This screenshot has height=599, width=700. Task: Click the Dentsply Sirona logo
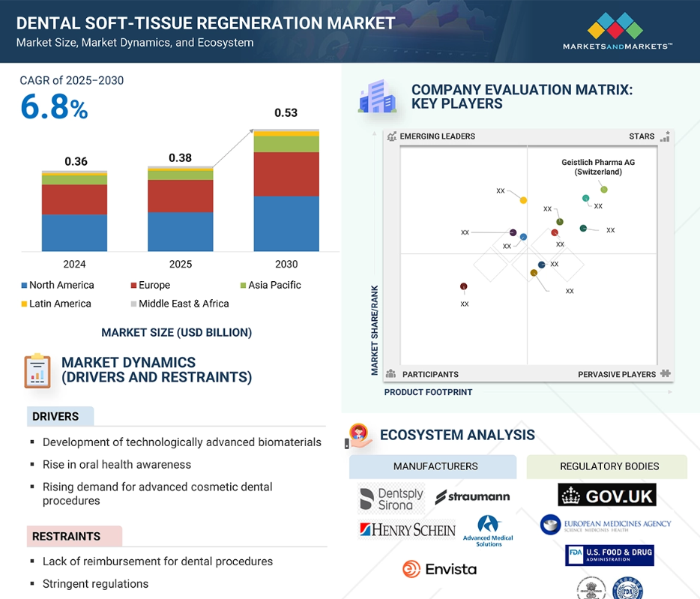click(391, 499)
